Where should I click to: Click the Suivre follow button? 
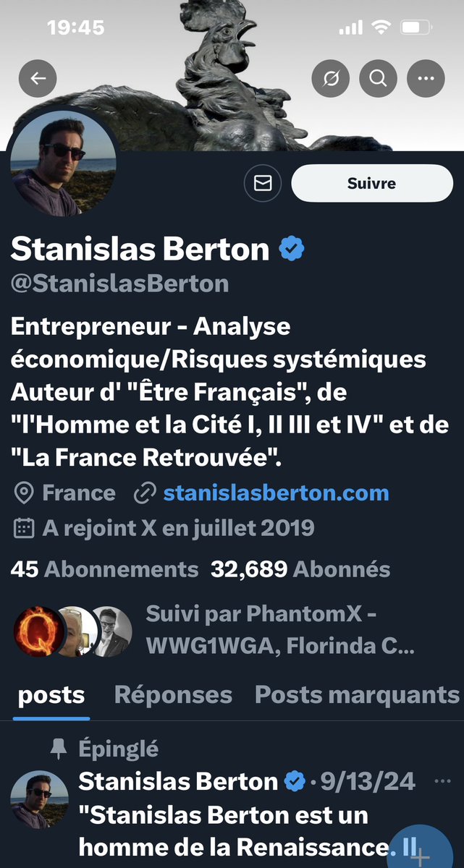coord(372,183)
